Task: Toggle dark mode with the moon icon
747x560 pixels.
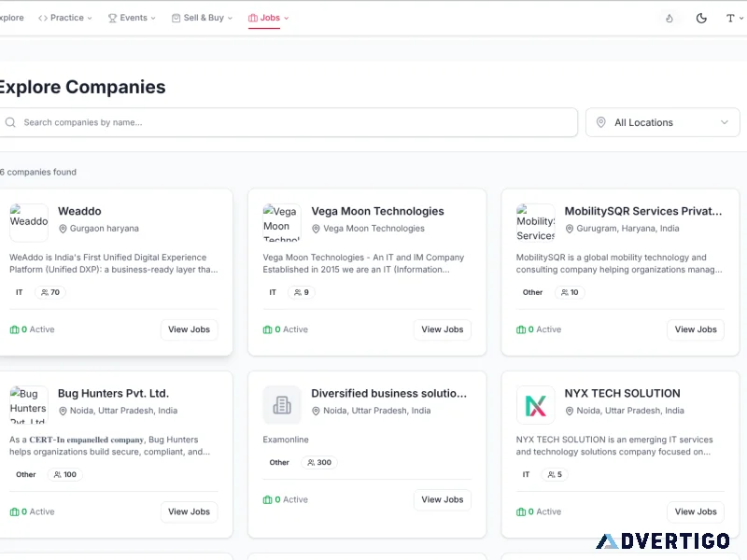Action: point(701,19)
